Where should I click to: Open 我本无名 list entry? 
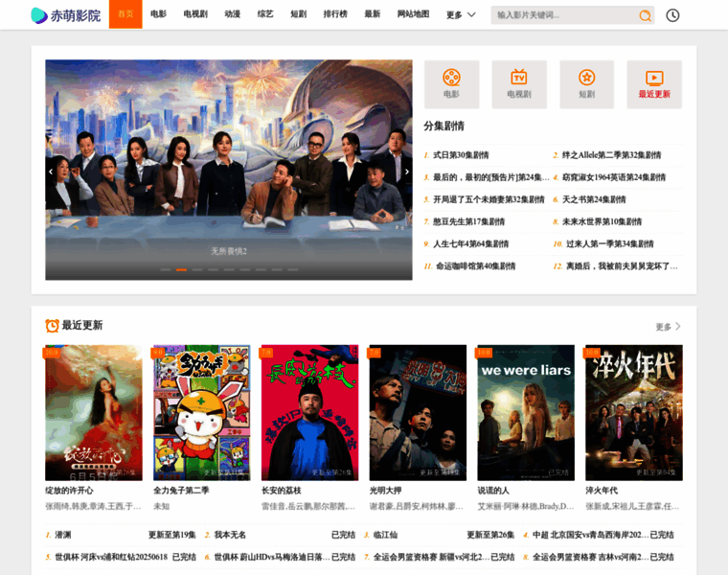pyautogui.click(x=280, y=535)
